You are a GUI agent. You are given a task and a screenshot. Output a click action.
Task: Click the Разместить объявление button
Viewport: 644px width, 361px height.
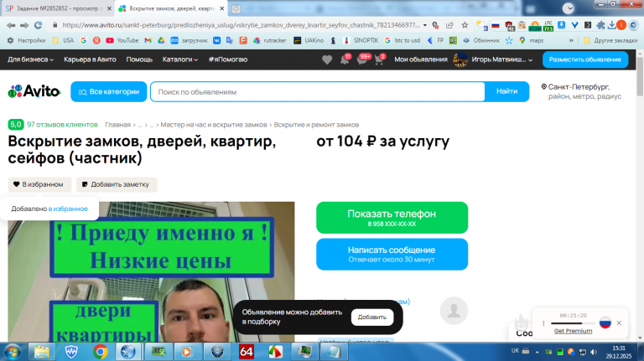coord(584,59)
